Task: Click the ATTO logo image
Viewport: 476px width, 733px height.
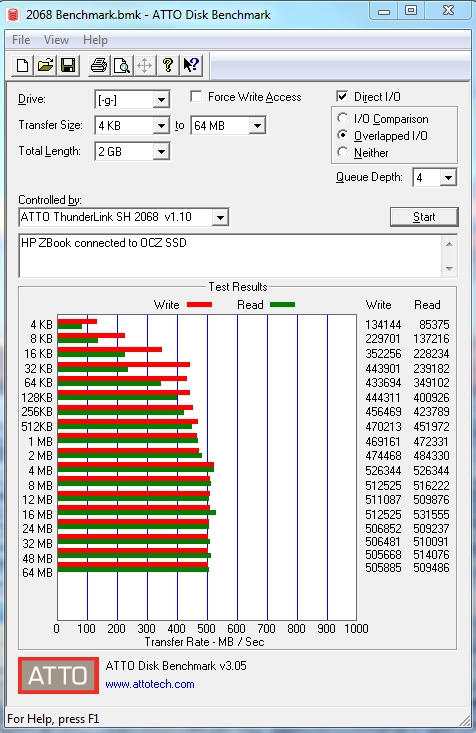Action: tap(58, 675)
